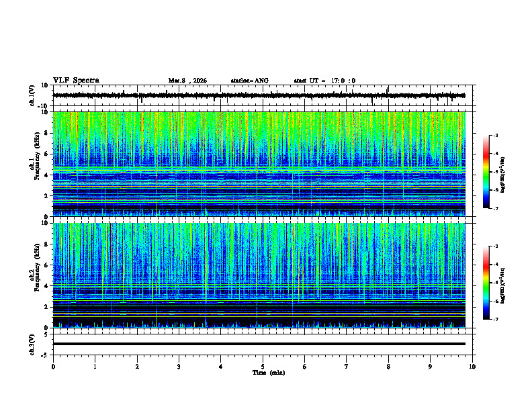Click the "ch.1(V)" waveform axis label

coord(32,95)
